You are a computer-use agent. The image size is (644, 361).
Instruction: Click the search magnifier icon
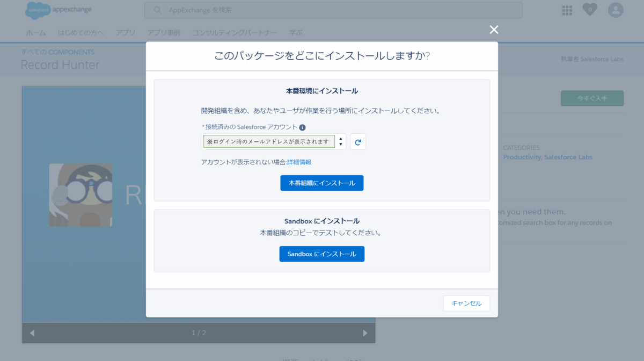[157, 10]
